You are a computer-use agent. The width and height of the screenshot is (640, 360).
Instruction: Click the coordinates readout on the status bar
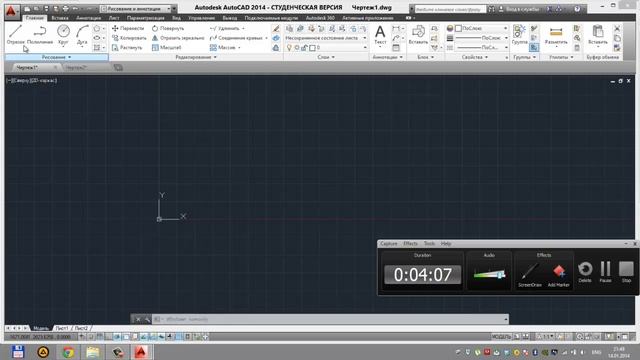(x=40, y=337)
